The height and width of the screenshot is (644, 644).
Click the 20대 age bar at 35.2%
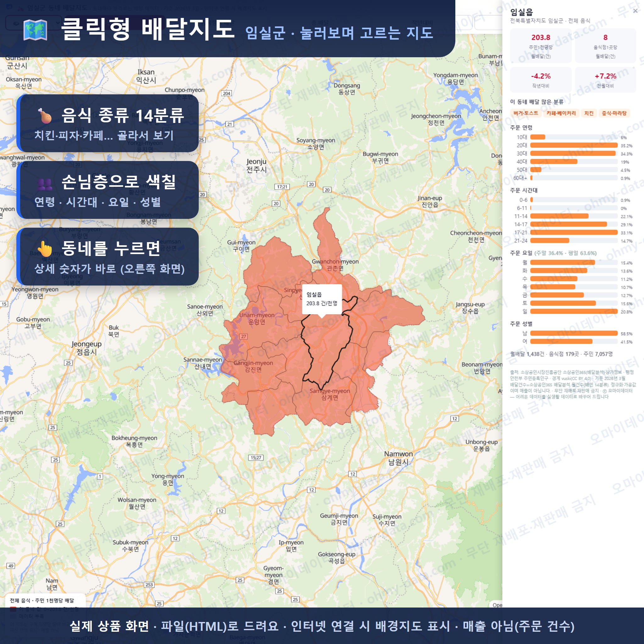(x=574, y=145)
